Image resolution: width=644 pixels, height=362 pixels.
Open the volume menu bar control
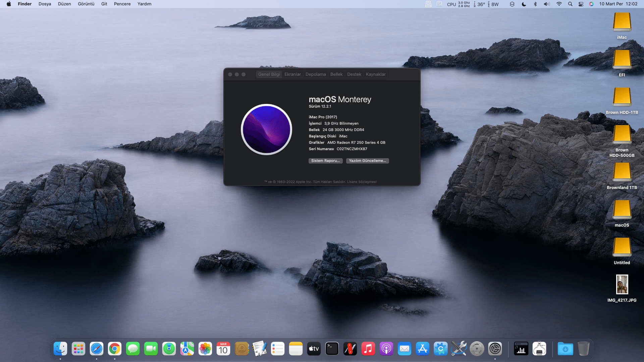pos(547,4)
